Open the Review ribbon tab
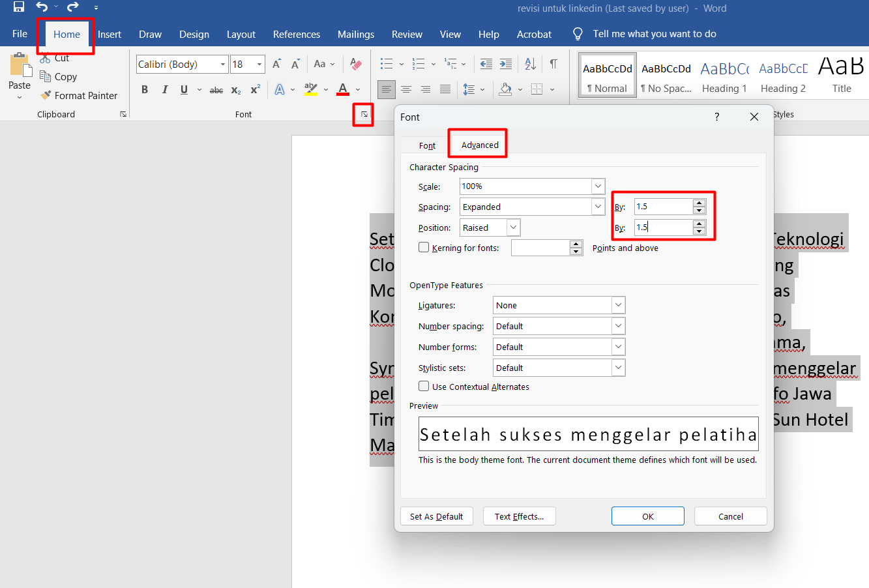 407,34
